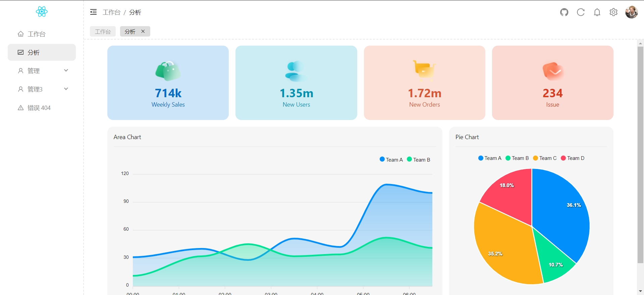Click the 120 y-axis label
The image size is (644, 295).
125,173
